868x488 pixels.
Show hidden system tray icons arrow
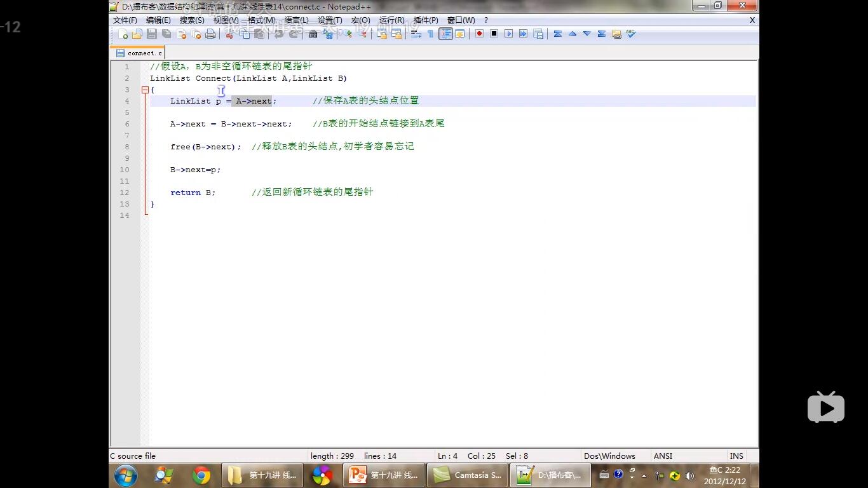point(644,475)
